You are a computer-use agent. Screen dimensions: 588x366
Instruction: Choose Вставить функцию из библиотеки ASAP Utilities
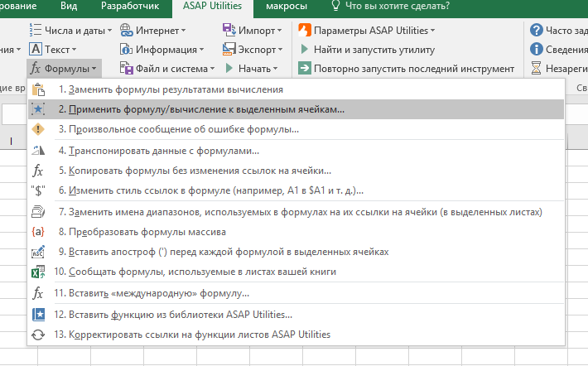(x=296, y=315)
